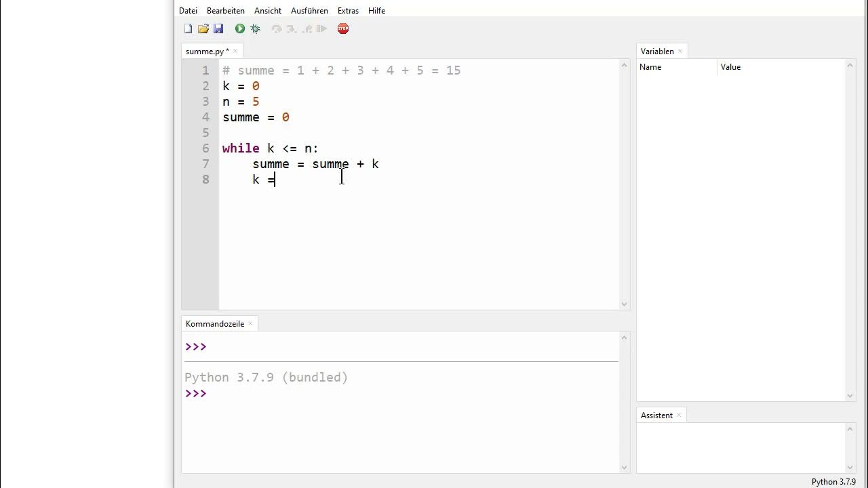This screenshot has width=868, height=488.
Task: Click the comment line '# summe = 1 + 2...'
Action: click(342, 70)
